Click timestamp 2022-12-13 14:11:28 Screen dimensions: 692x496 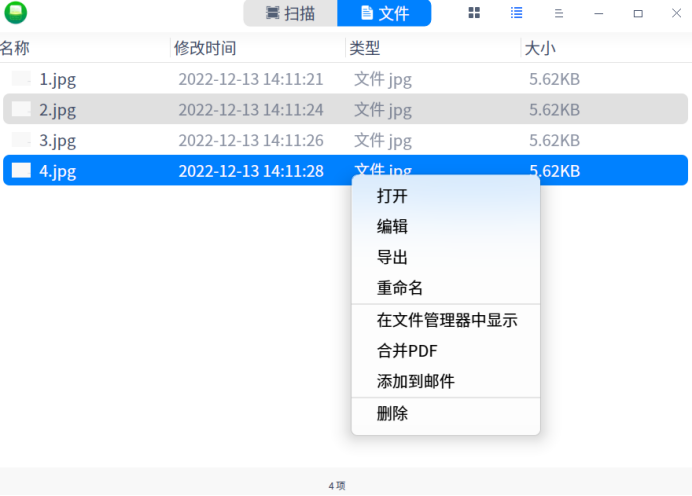tap(251, 171)
